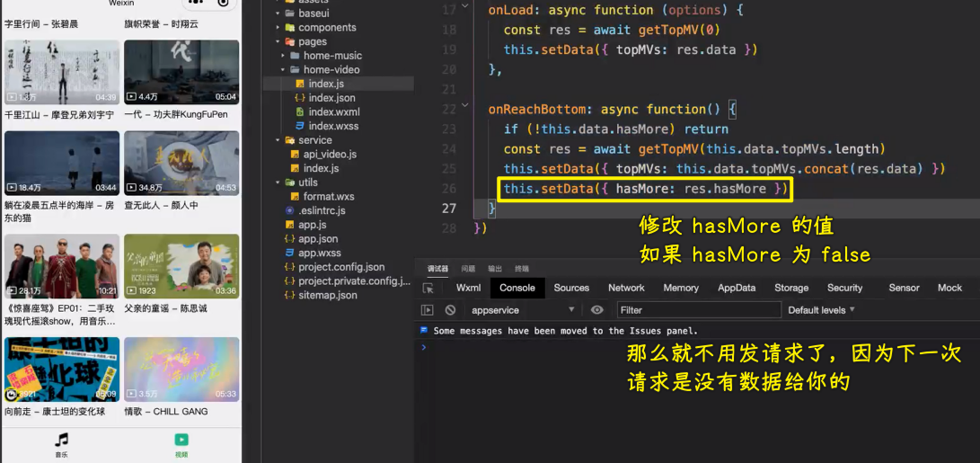
Task: Clear the console with the ban icon
Action: pyautogui.click(x=450, y=309)
